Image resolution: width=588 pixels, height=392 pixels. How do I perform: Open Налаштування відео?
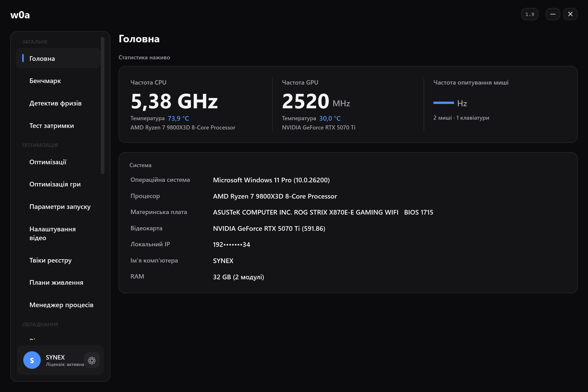click(x=58, y=233)
